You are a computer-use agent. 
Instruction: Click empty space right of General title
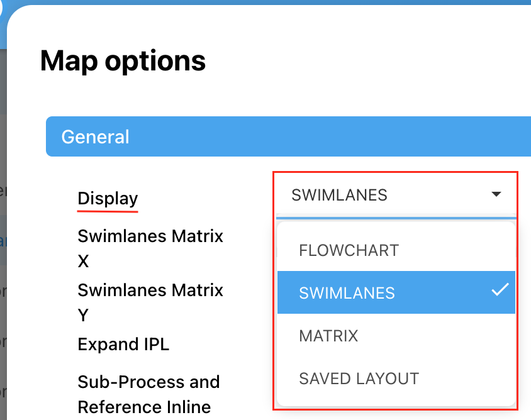click(377, 136)
